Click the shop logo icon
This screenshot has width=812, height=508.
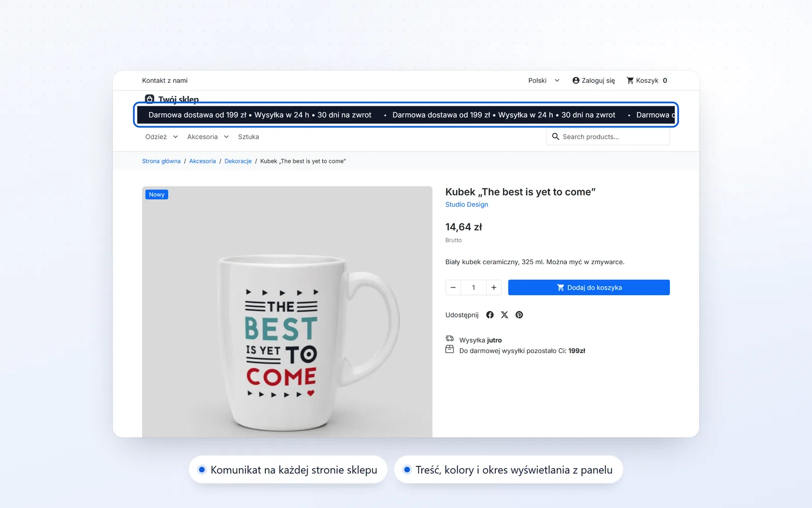149,99
